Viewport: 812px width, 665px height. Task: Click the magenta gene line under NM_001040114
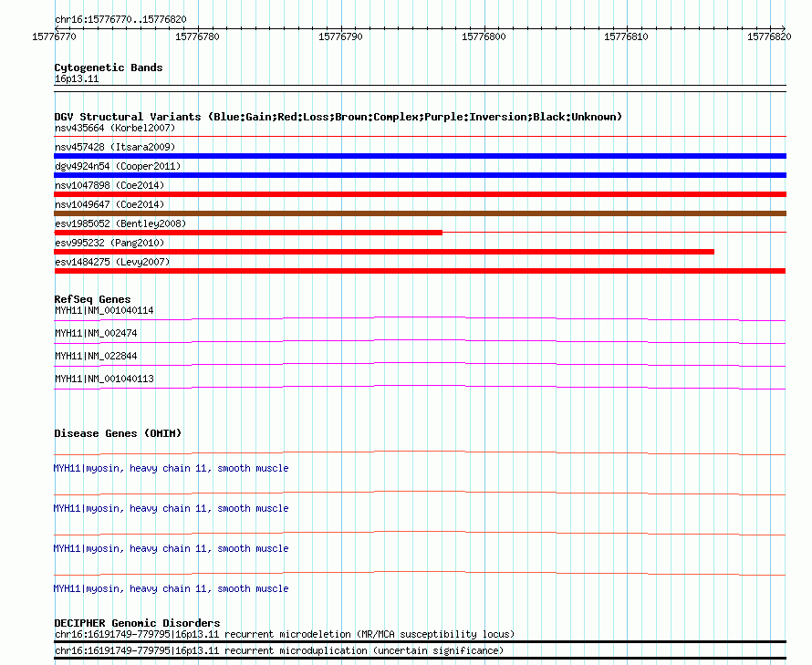click(x=420, y=317)
